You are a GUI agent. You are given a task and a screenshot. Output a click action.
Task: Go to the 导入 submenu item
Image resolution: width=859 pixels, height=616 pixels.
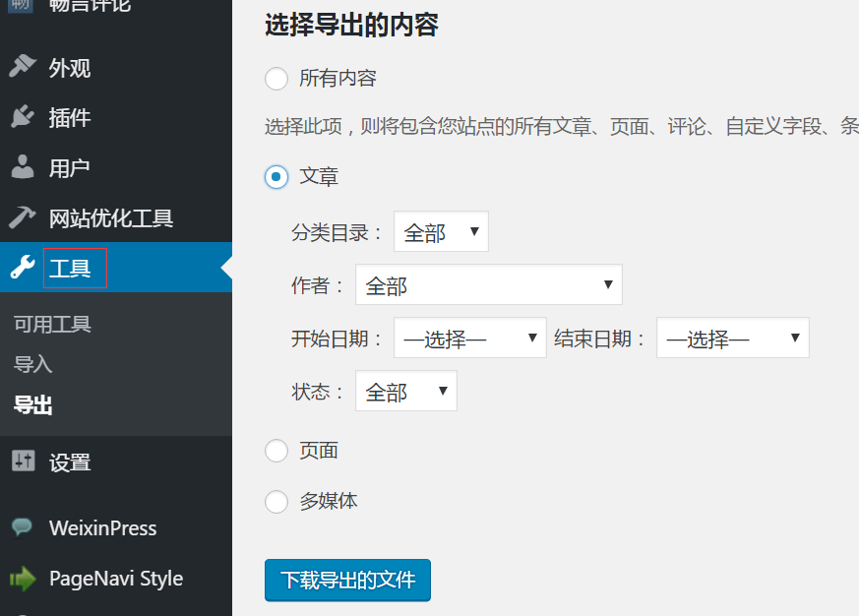33,364
